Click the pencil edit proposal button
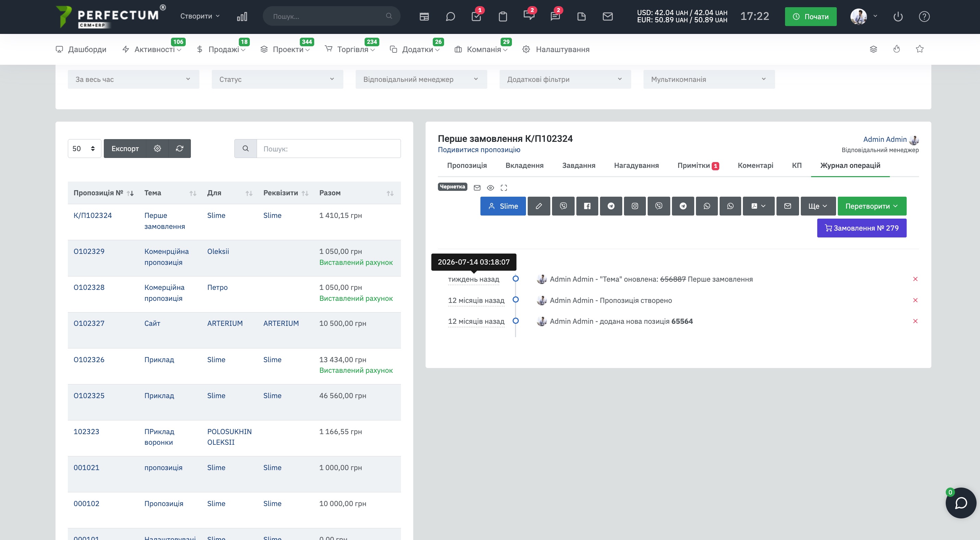980x540 pixels. click(x=539, y=206)
